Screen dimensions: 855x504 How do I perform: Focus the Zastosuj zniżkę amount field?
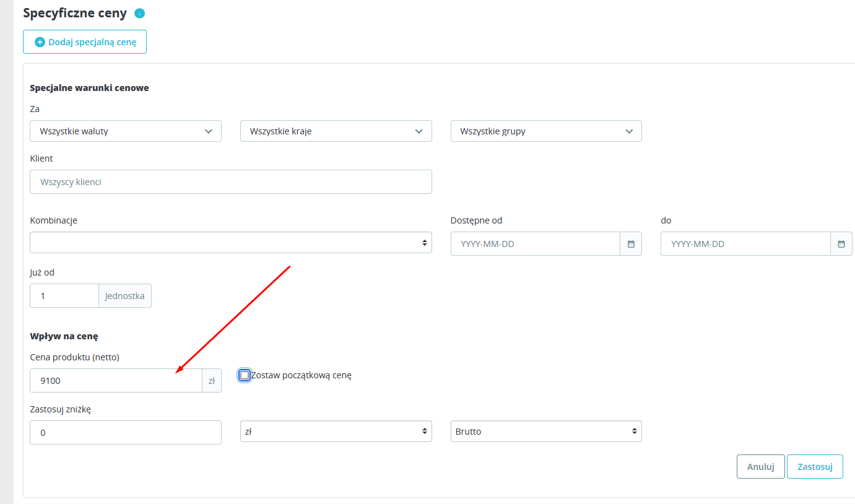tap(126, 433)
